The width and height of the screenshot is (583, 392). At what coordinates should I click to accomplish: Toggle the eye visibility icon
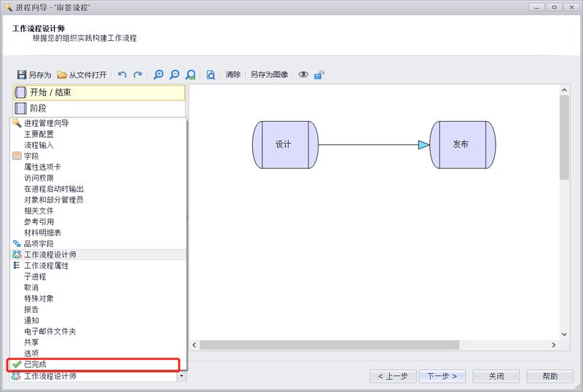pos(303,74)
